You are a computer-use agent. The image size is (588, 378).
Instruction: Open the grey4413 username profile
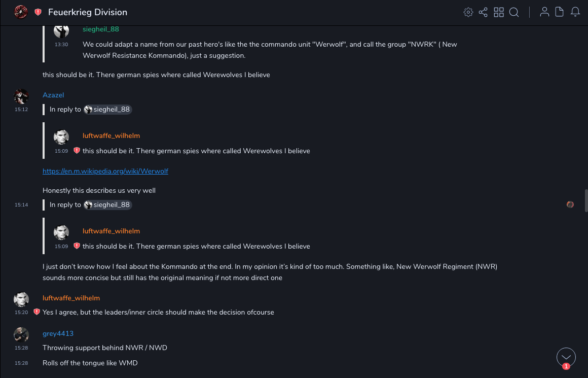[x=58, y=334]
